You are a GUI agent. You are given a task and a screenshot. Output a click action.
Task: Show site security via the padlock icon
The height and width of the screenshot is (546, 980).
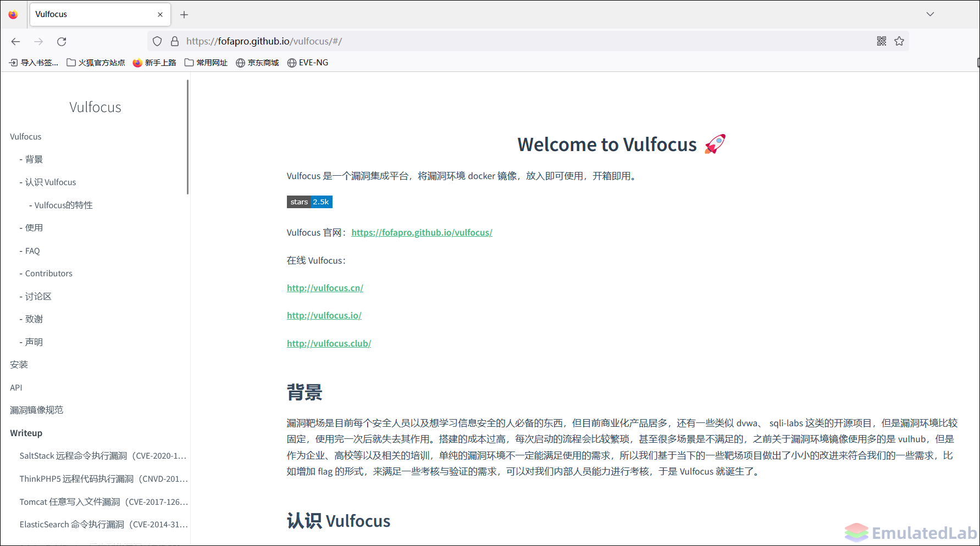click(175, 41)
